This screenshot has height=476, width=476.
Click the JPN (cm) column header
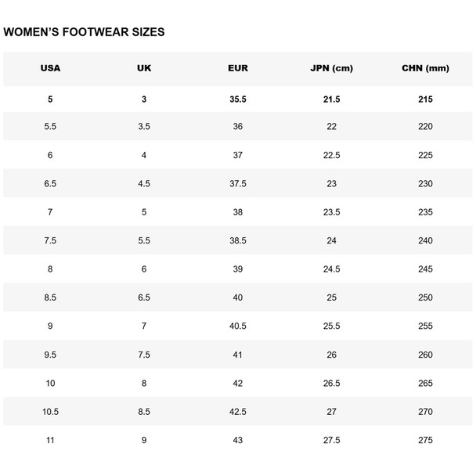click(331, 68)
